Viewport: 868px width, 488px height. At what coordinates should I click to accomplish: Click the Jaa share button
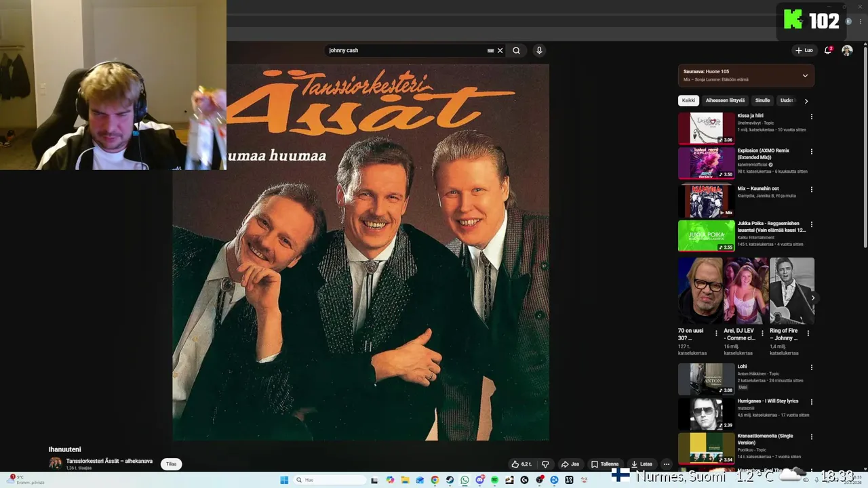[x=570, y=464]
